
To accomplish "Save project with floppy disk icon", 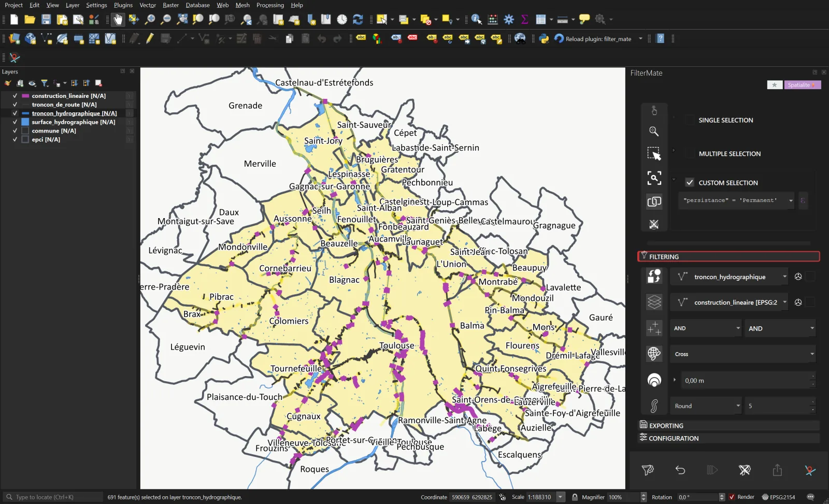I will 46,20.
